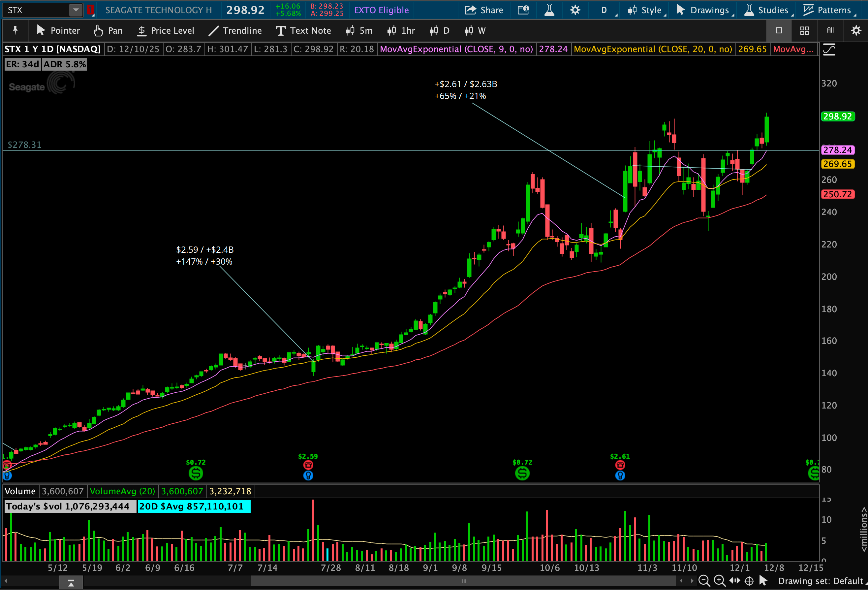Open chart settings gear in top bar

[575, 10]
